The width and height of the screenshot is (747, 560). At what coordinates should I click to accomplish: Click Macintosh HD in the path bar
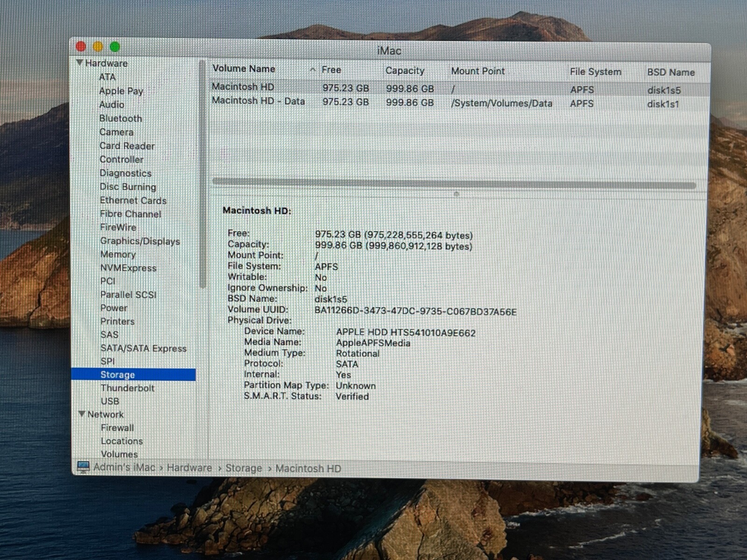308,469
